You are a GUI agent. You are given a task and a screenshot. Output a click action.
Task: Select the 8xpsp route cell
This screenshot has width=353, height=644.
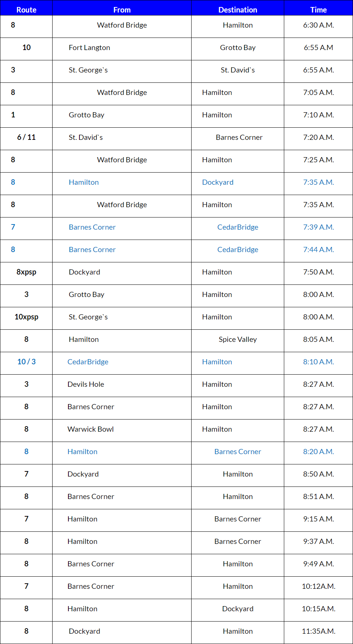(x=26, y=272)
